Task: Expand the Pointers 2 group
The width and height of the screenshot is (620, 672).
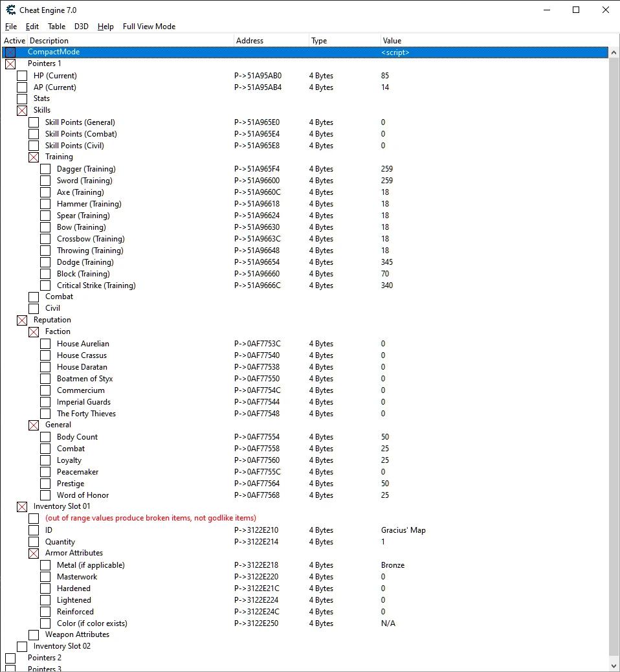Action: (x=10, y=658)
